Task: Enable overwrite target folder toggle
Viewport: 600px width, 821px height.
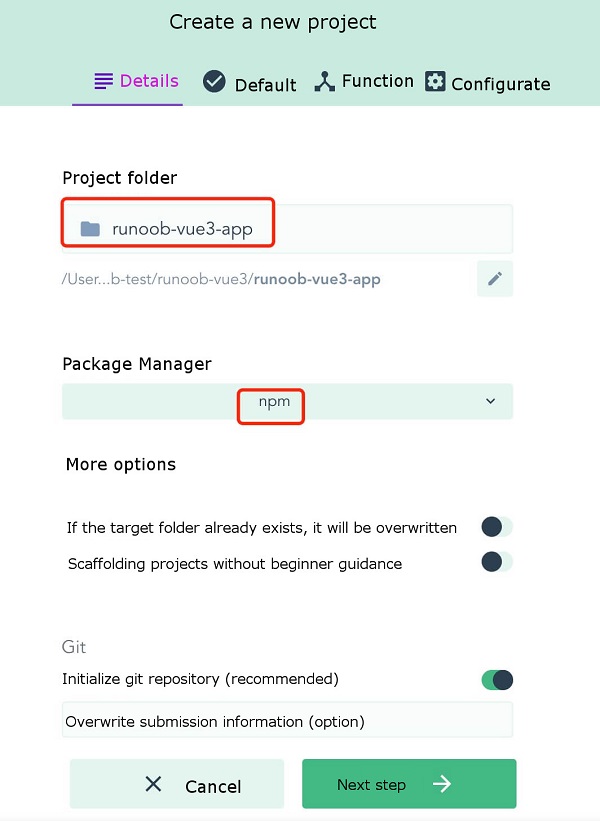Action: tap(496, 527)
